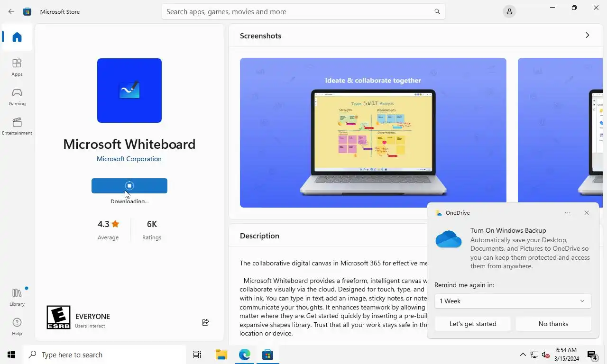Open the 1 Week reminder dropdown
Screen dimensions: 607x364
513,301
